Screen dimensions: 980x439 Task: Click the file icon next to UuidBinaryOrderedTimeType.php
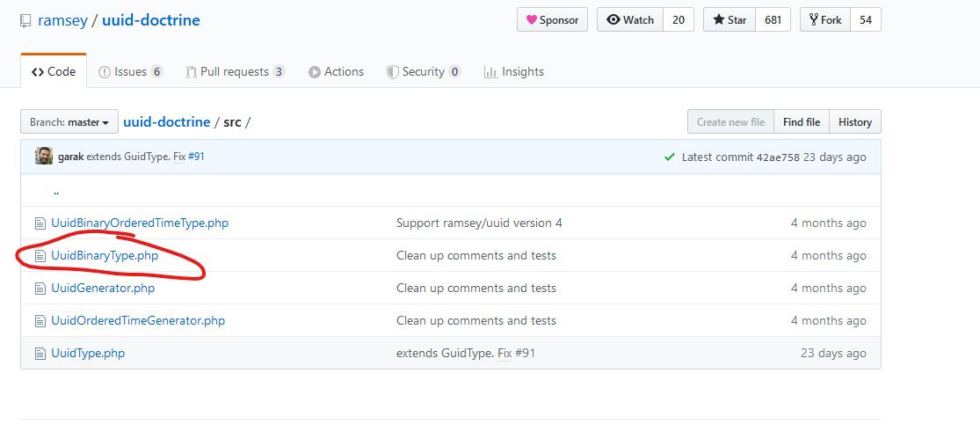40,223
